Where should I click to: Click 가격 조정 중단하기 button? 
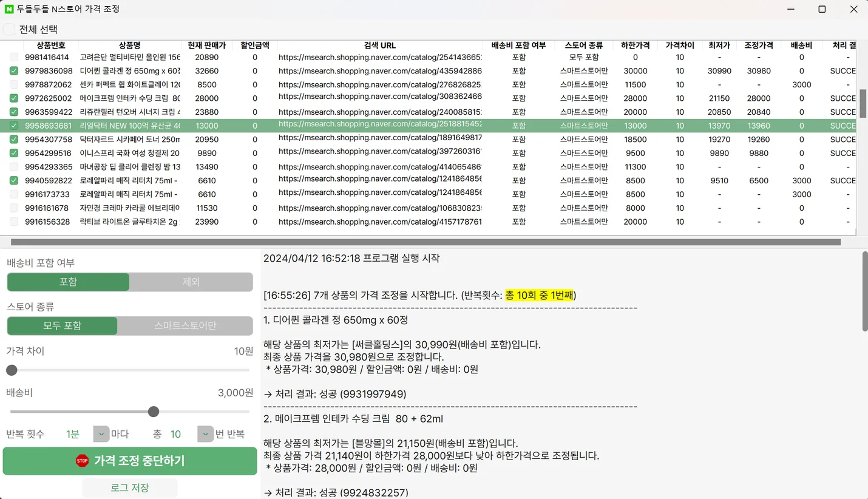(130, 461)
